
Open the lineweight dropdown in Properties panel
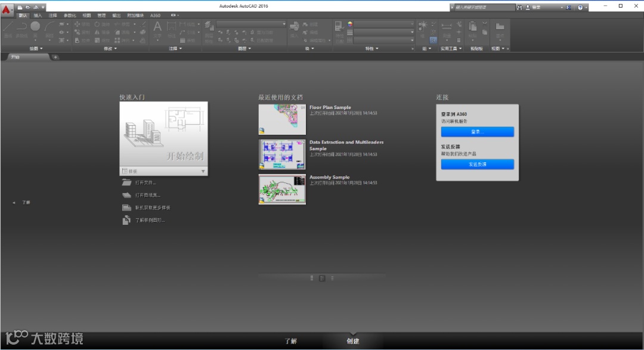(x=383, y=32)
